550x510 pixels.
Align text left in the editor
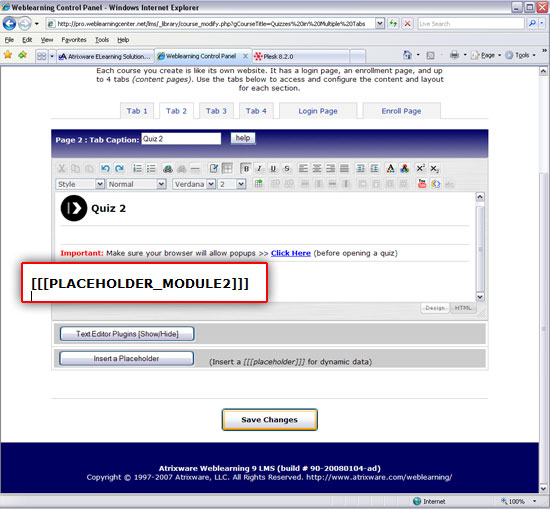tap(303, 169)
